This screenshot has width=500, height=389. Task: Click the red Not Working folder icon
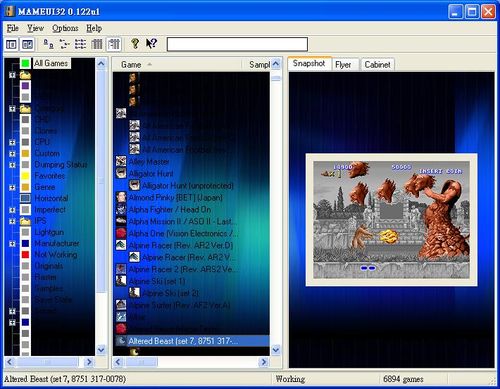[25, 255]
